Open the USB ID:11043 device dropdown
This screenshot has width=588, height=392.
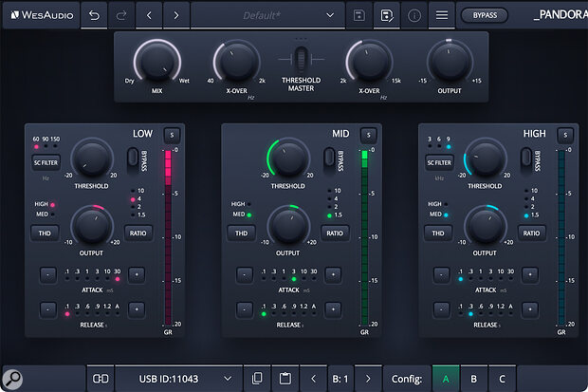point(179,379)
